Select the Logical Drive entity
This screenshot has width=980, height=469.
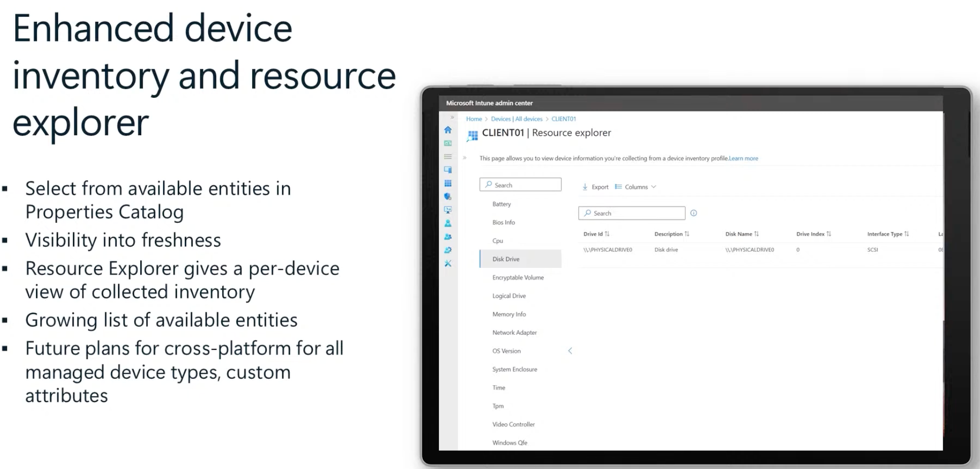click(x=520, y=296)
